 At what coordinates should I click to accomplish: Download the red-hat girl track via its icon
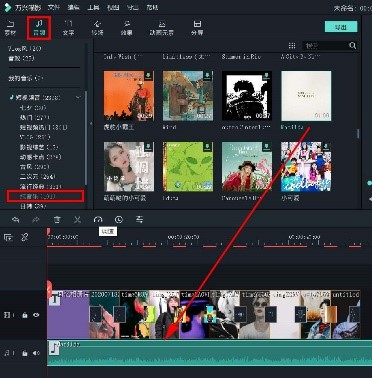[266, 147]
